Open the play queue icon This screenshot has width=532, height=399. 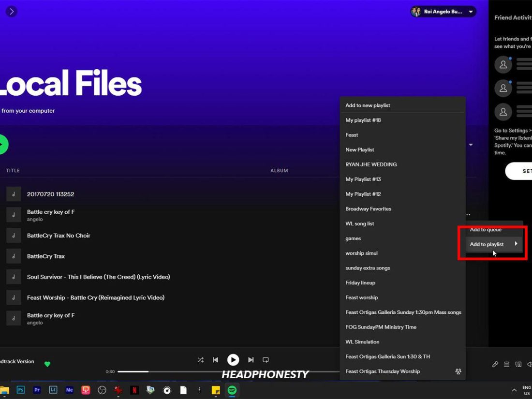tap(506, 364)
